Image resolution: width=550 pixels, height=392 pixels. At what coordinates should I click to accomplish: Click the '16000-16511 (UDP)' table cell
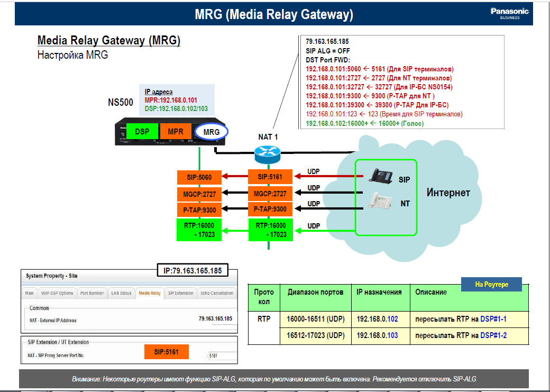(315, 320)
